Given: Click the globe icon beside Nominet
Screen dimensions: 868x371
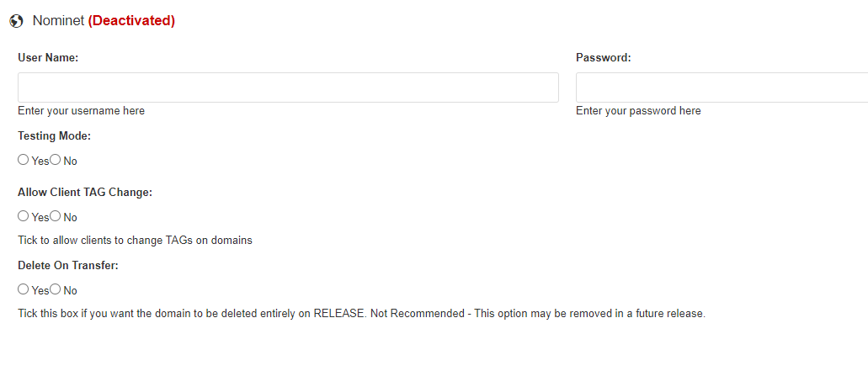Looking at the screenshot, I should click(17, 21).
